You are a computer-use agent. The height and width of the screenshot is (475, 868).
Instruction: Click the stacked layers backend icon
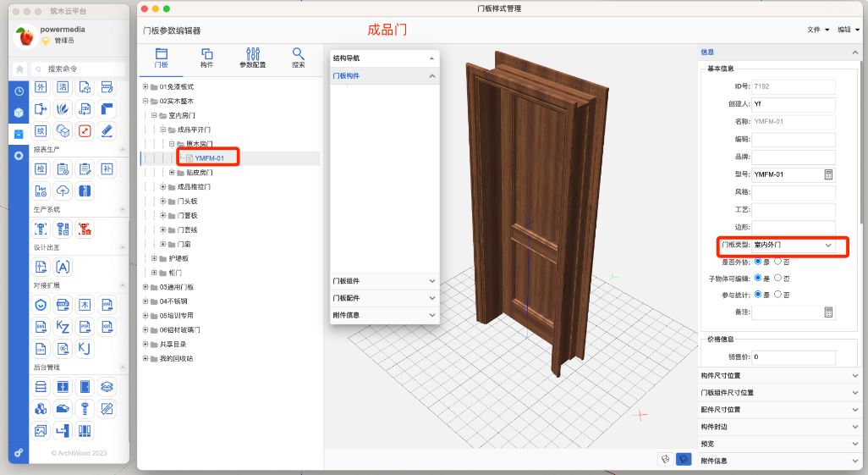pos(107,386)
